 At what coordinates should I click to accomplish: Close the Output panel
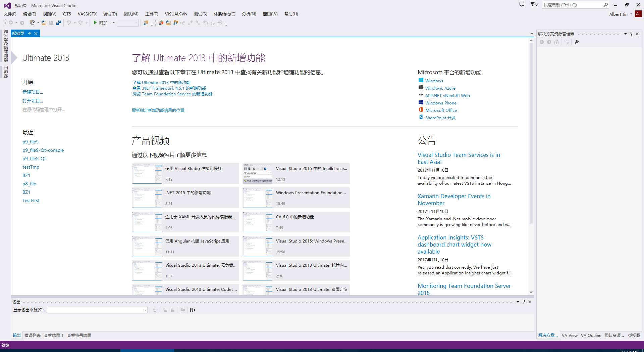pyautogui.click(x=530, y=302)
